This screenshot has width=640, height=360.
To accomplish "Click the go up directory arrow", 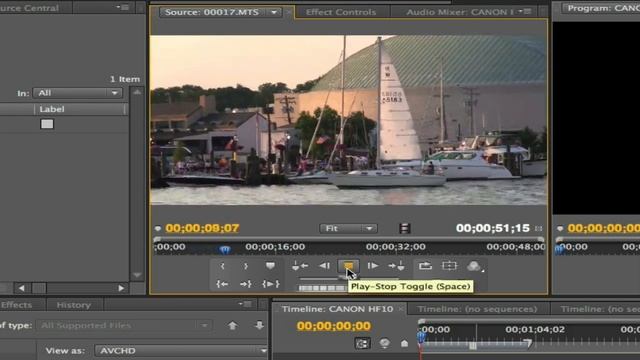I will [233, 326].
